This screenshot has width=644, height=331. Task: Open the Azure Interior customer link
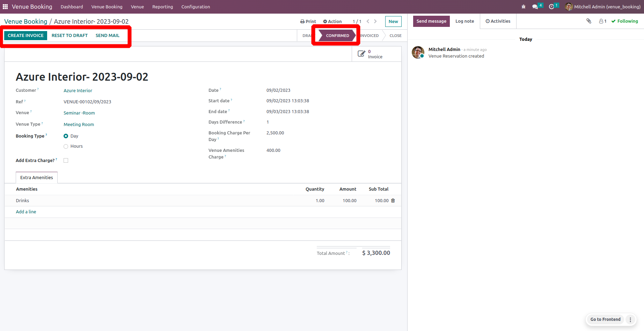78,91
